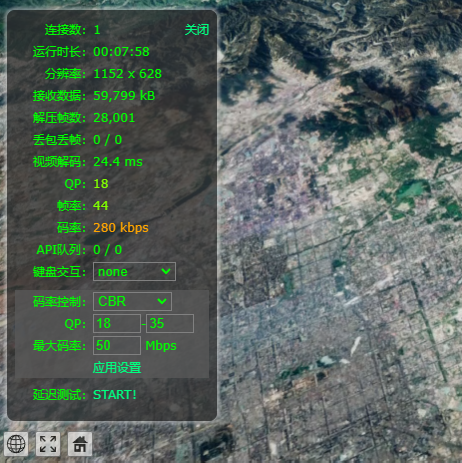Close the stats panel via 关闭
462x463 pixels.
tap(197, 30)
